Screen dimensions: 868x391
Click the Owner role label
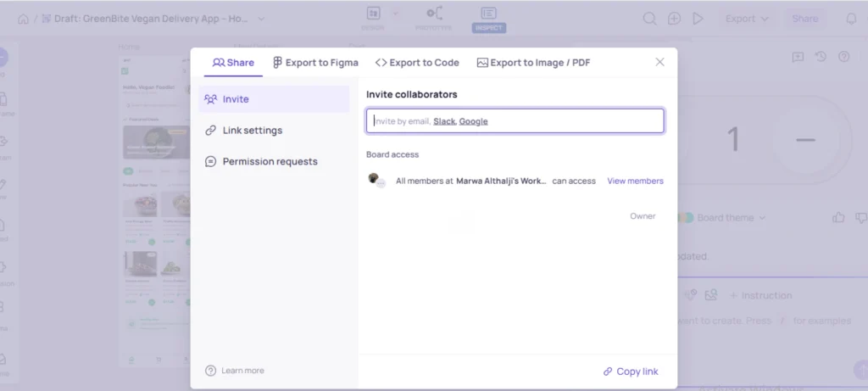[x=643, y=216]
